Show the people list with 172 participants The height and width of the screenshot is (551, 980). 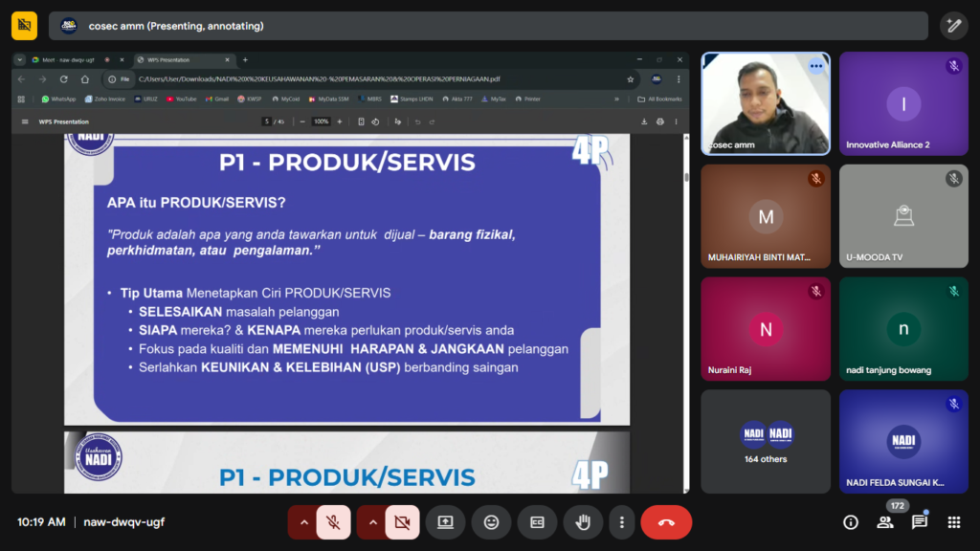[885, 522]
